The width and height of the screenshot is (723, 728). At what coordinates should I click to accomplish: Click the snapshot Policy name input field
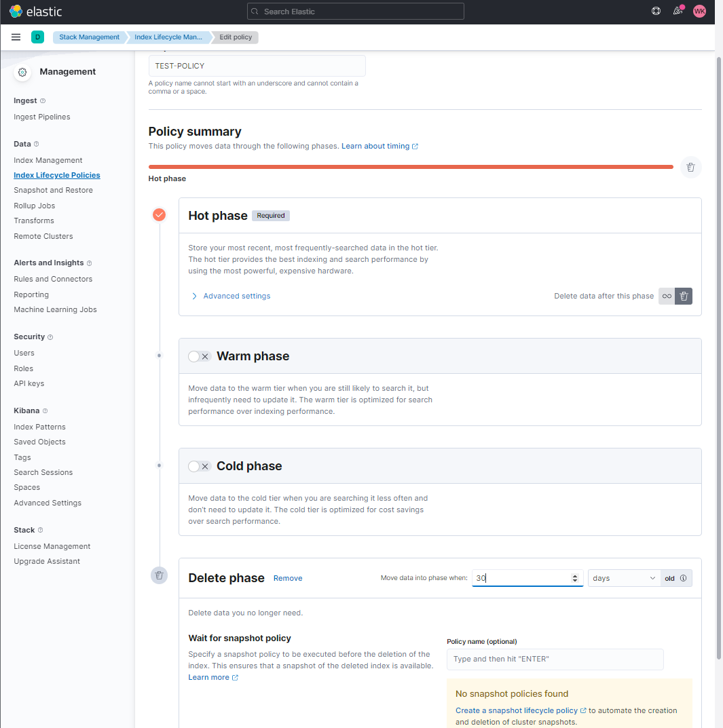(555, 659)
